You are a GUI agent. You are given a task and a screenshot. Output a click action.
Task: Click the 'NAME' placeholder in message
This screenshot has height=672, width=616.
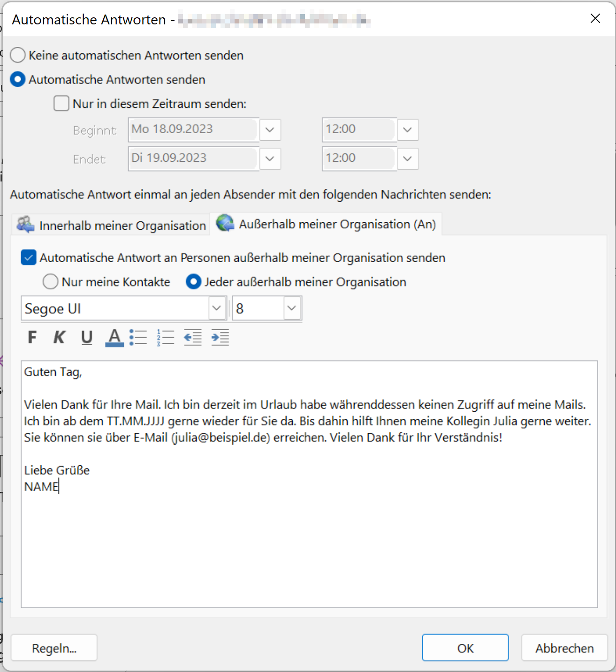(x=41, y=486)
